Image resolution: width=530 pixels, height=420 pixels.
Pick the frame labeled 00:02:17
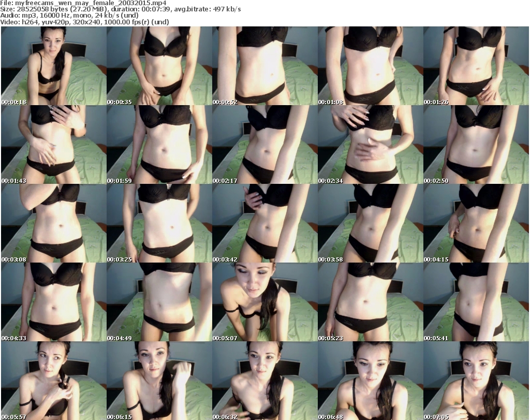click(x=264, y=144)
